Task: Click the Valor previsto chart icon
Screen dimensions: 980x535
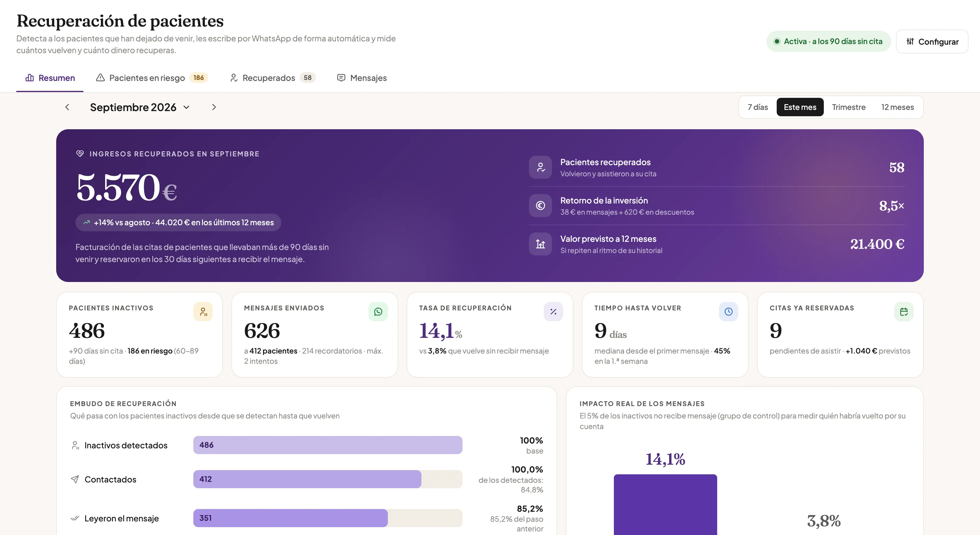Action: (x=540, y=244)
